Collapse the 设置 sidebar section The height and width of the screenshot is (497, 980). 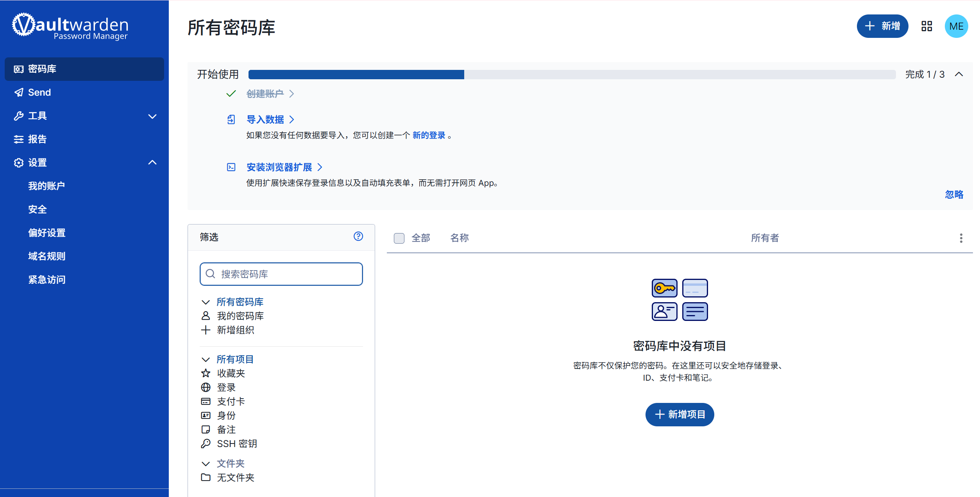(152, 162)
